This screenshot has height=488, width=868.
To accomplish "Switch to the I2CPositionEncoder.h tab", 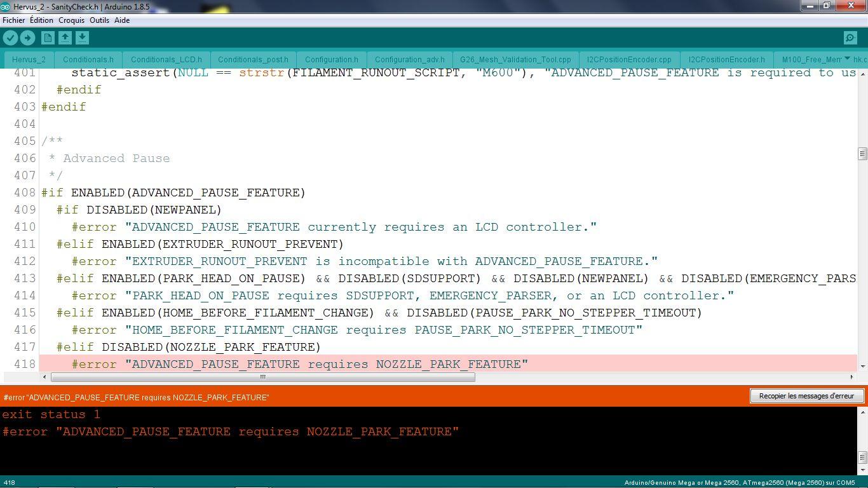I will [727, 60].
